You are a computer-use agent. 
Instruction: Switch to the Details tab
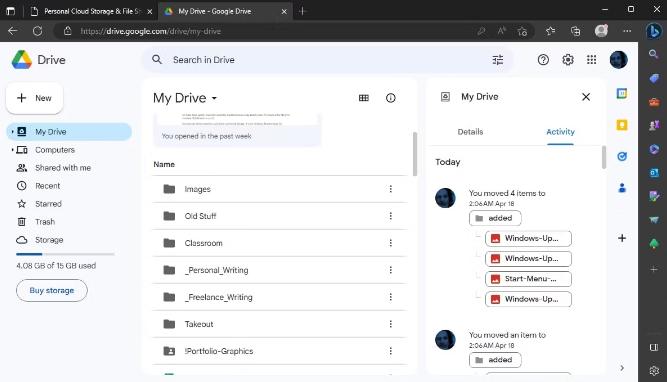[x=470, y=132]
